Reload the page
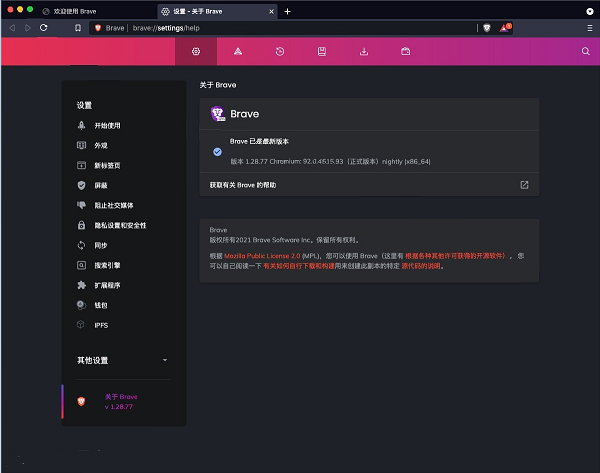Screen dimensions: 600x473 click(44, 28)
